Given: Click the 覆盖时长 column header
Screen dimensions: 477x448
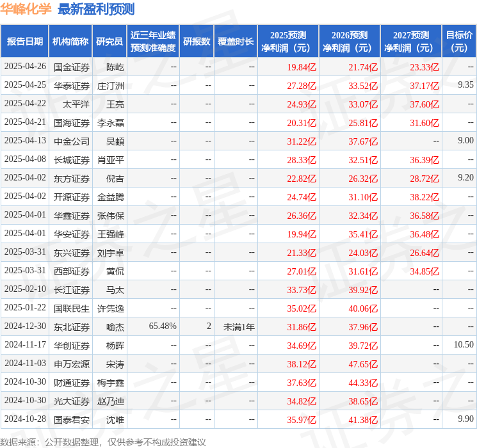Looking at the screenshot, I should (x=236, y=42).
